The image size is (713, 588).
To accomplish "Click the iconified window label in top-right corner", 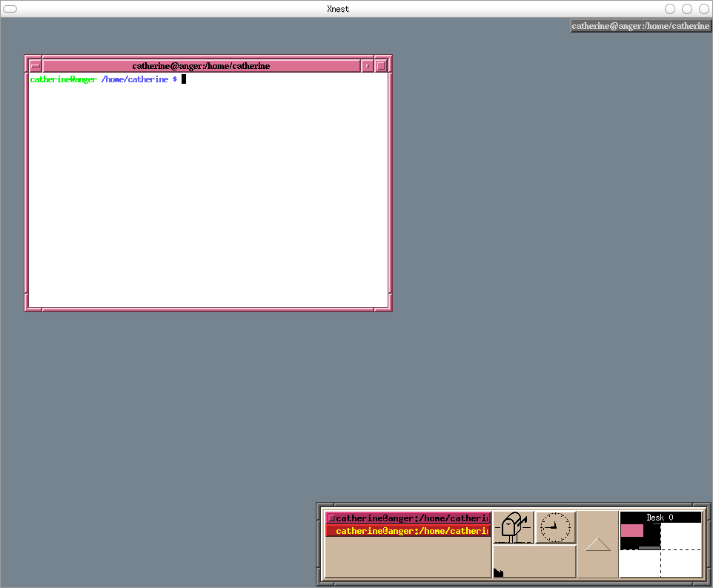I will (x=640, y=26).
